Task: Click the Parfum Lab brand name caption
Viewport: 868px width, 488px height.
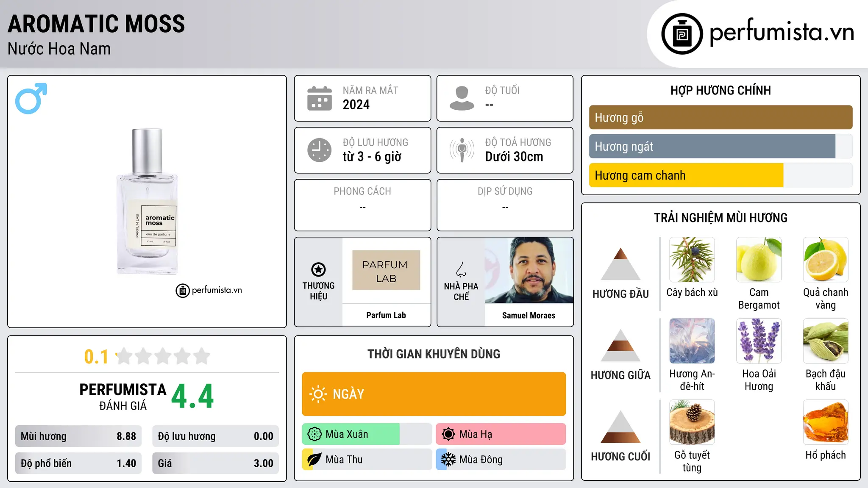Action: point(386,315)
